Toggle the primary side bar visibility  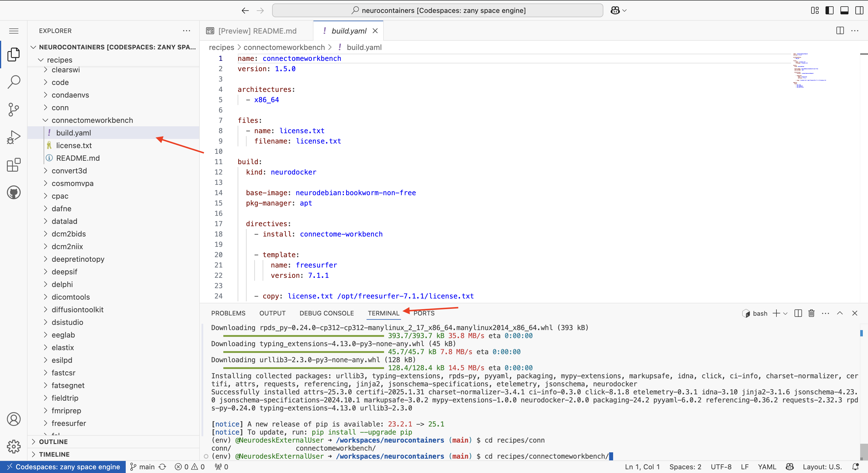pos(829,10)
